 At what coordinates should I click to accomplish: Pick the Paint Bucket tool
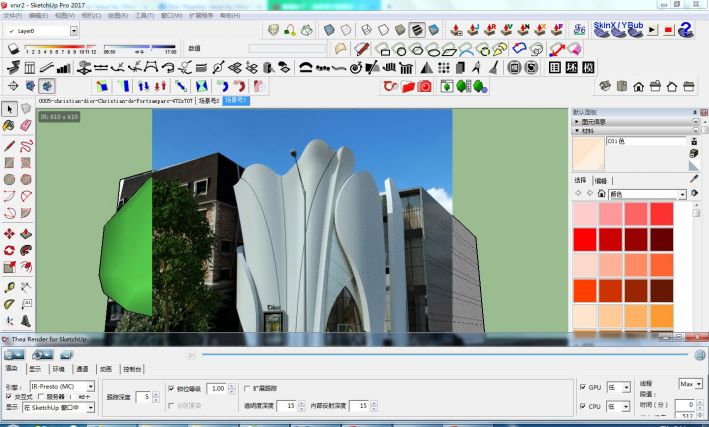[9, 125]
